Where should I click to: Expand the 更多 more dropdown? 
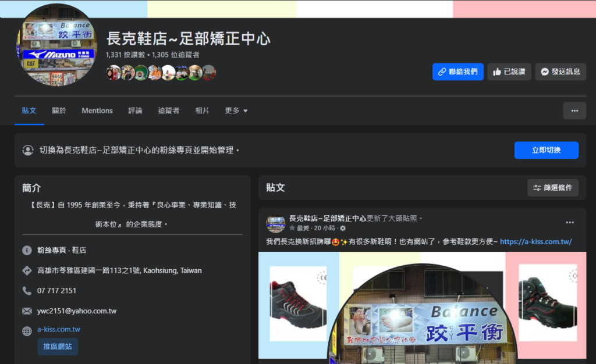point(236,111)
